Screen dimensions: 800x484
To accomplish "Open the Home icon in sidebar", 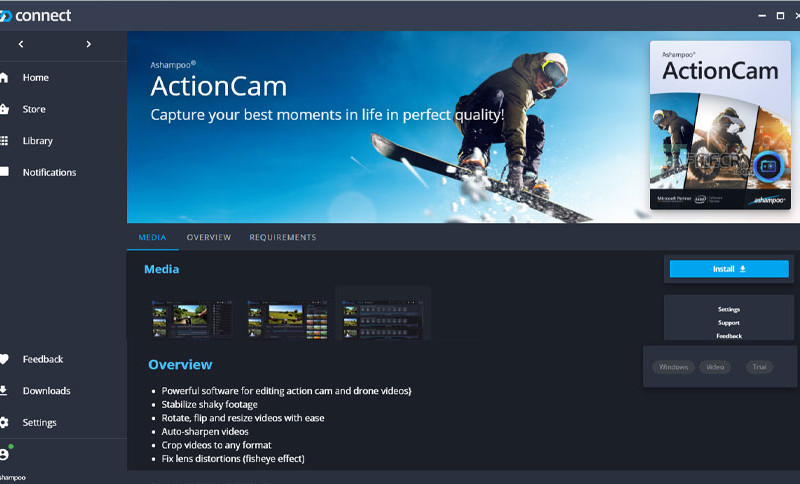I will [4, 78].
